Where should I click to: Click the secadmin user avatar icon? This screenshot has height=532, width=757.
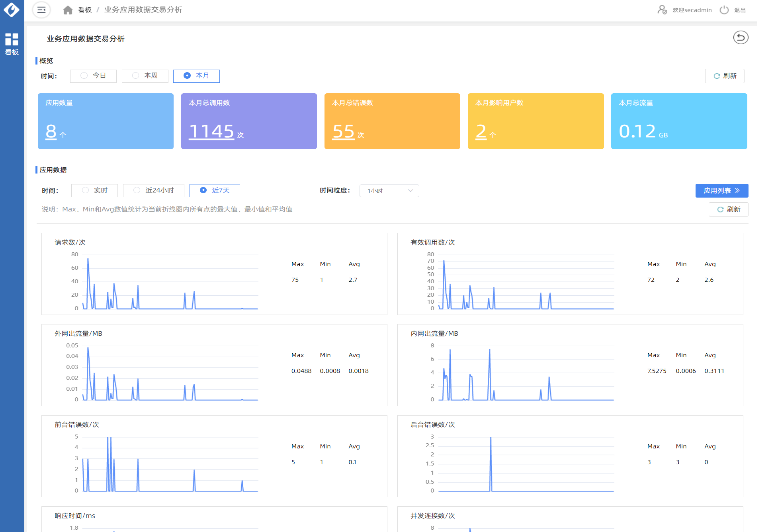click(x=662, y=10)
